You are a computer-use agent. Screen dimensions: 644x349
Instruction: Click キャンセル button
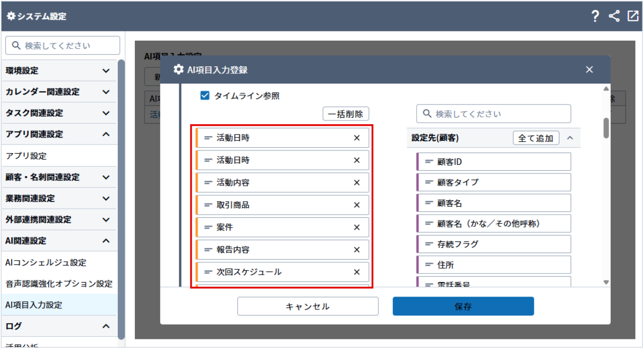308,307
